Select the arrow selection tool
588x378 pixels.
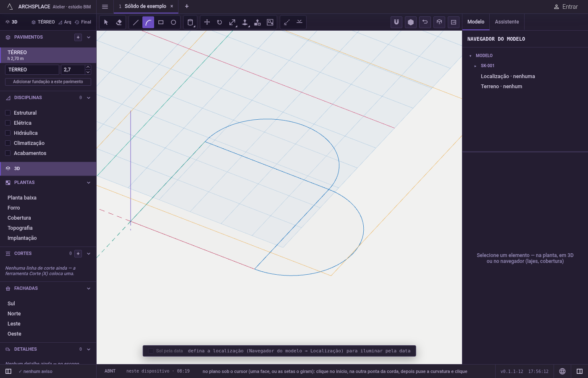(x=106, y=22)
